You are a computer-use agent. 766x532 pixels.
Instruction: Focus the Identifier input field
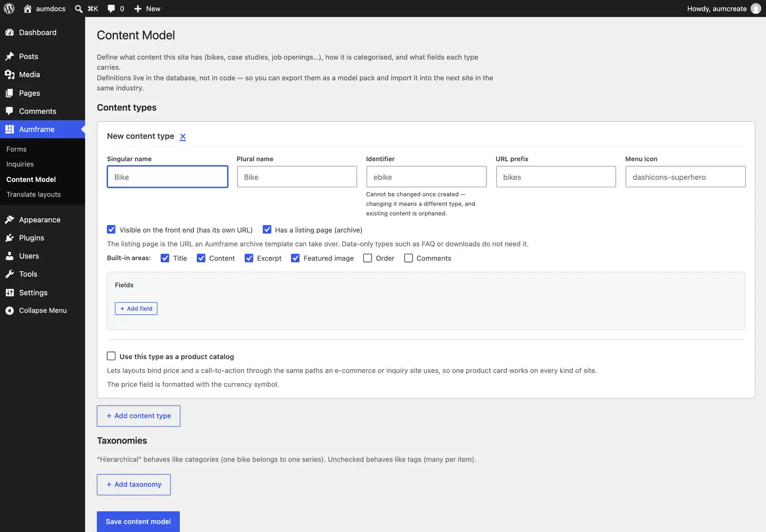coord(427,177)
